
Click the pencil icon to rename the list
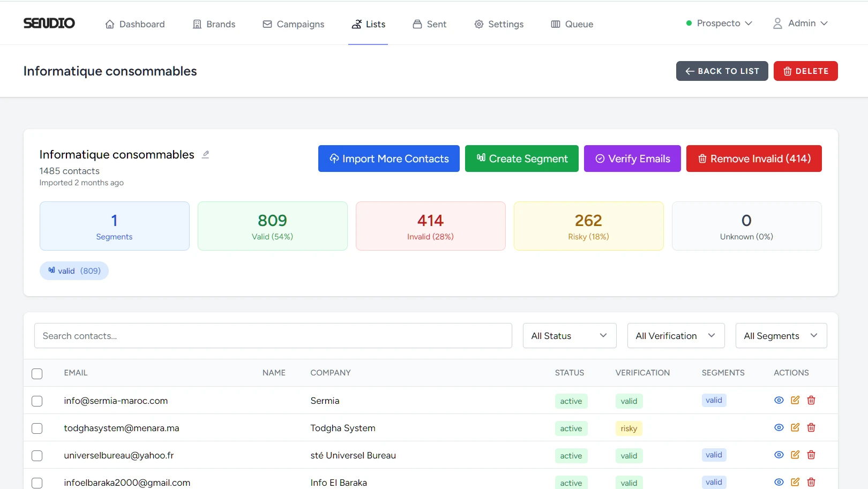pyautogui.click(x=205, y=154)
